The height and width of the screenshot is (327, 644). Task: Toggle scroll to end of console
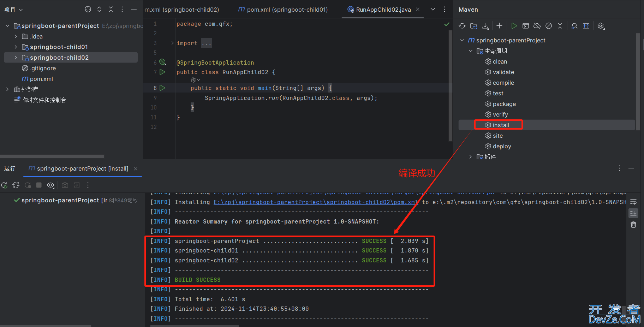point(633,213)
